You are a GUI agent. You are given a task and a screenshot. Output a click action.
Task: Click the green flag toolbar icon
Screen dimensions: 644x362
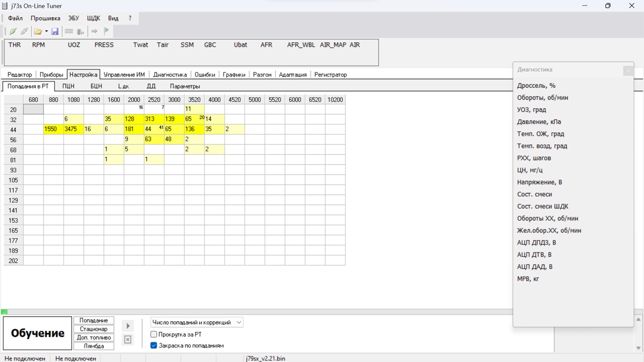pos(107,31)
